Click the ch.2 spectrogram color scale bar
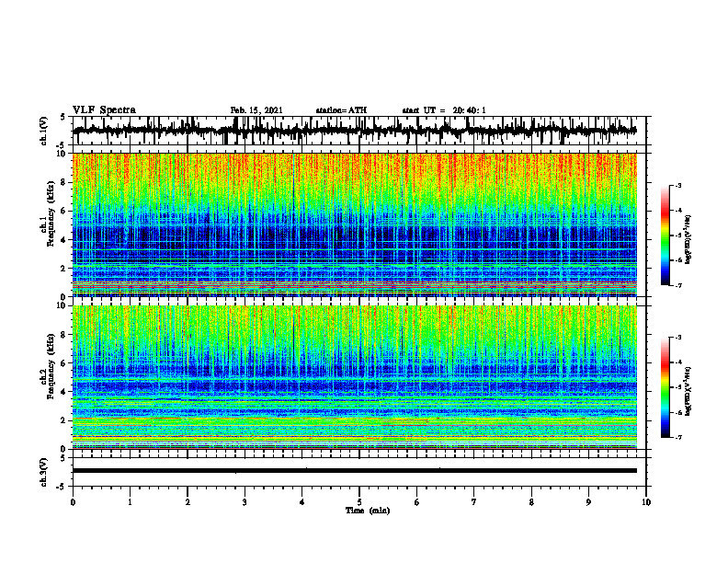728x563 pixels. pyautogui.click(x=665, y=387)
